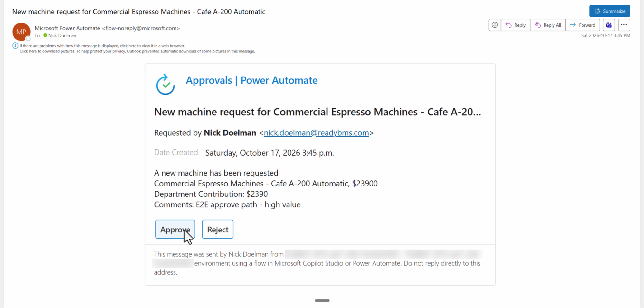
Task: Select the recipient Nick Doelman
Action: pyautogui.click(x=62, y=35)
